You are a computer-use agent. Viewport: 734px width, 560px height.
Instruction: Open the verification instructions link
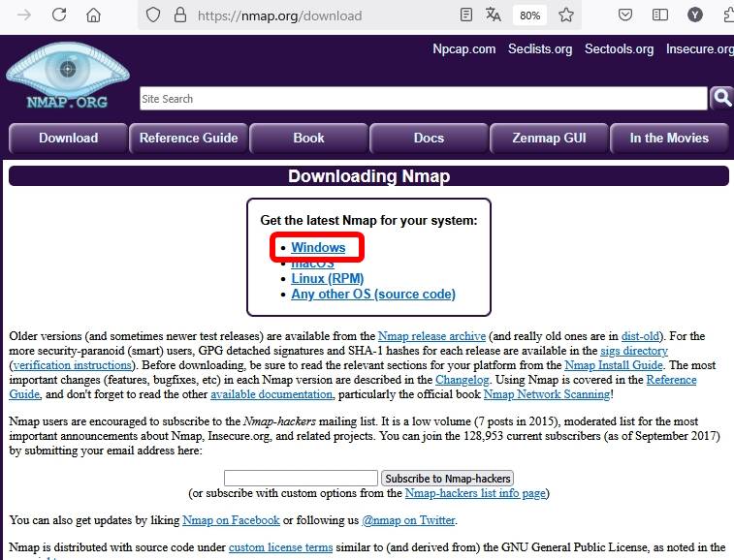pyautogui.click(x=73, y=365)
